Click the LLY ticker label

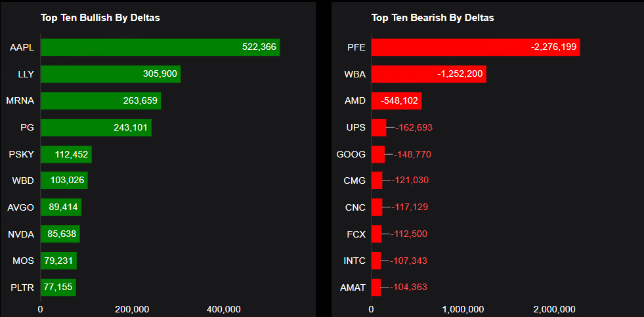point(26,74)
